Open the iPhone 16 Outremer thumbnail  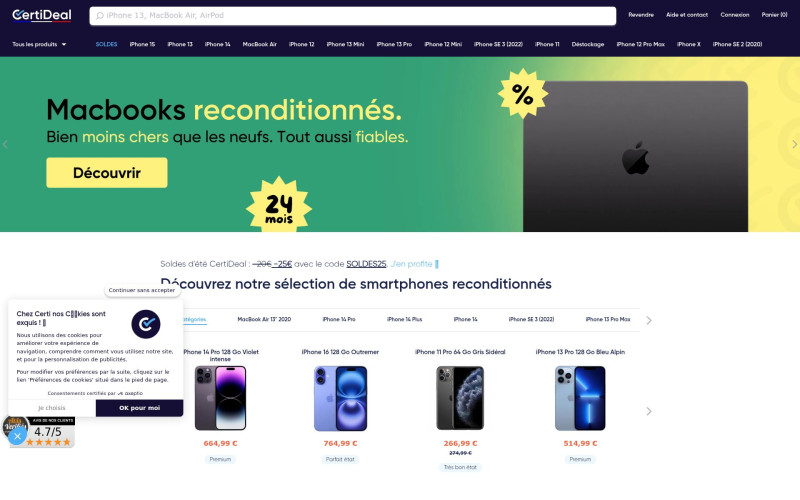click(x=340, y=398)
